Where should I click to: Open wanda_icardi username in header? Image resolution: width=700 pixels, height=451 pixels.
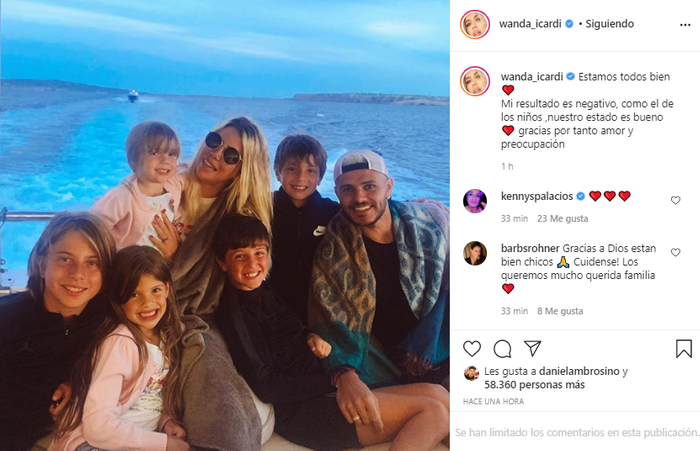(x=530, y=24)
